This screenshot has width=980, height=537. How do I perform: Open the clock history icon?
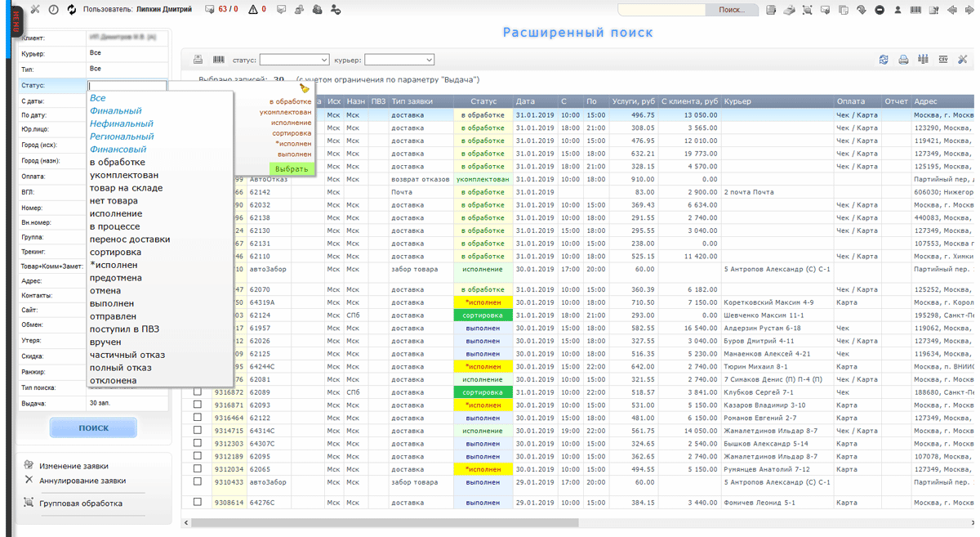click(53, 10)
